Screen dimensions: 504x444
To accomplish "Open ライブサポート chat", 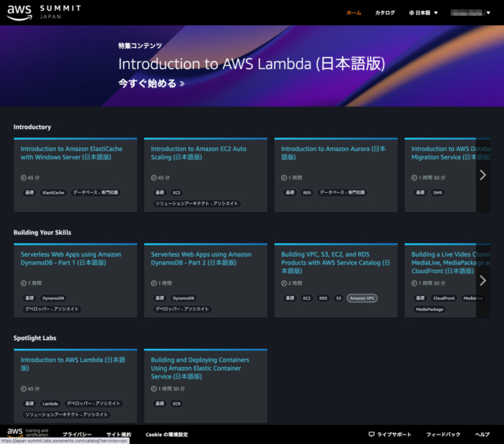I will pyautogui.click(x=390, y=435).
